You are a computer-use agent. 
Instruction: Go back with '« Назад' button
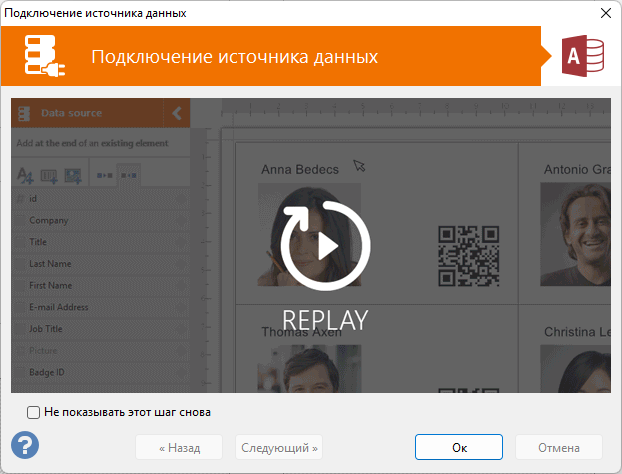(x=179, y=447)
